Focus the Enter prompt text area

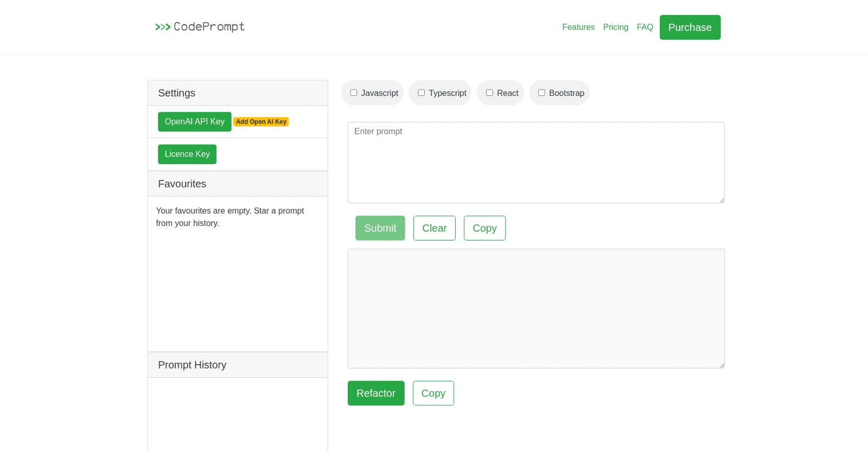tap(536, 163)
